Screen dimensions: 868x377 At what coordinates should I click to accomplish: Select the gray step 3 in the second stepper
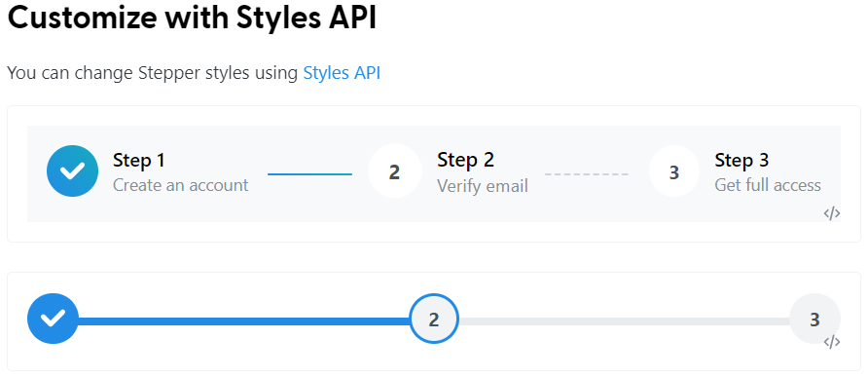[814, 319]
